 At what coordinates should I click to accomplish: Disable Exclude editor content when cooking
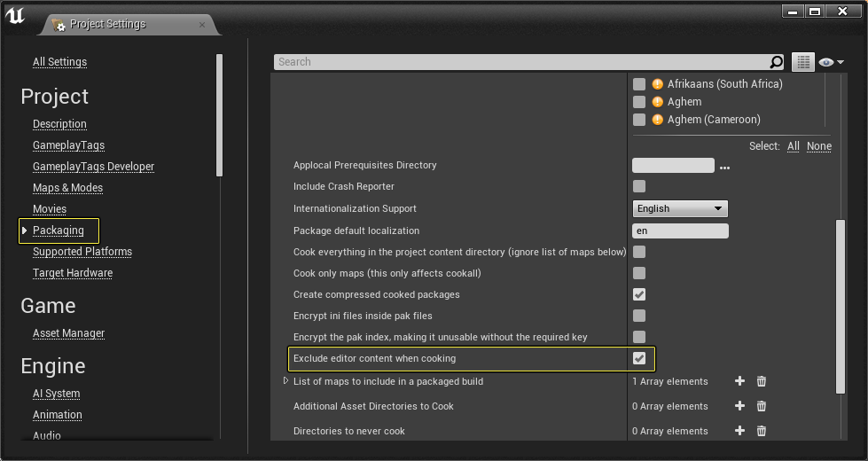pyautogui.click(x=639, y=359)
